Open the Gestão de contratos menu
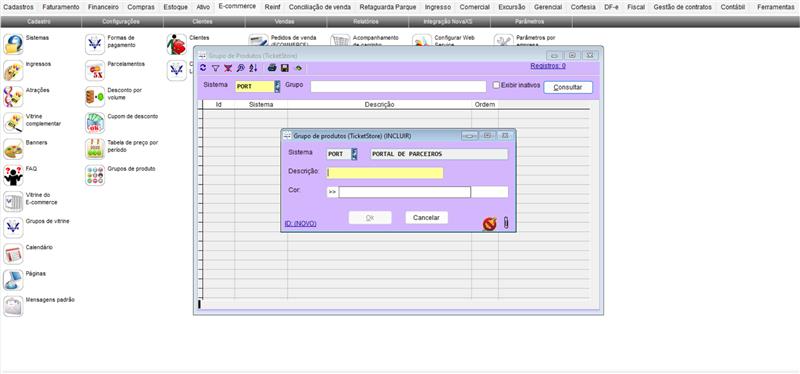Viewport: 800px width, 374px height. [x=682, y=7]
